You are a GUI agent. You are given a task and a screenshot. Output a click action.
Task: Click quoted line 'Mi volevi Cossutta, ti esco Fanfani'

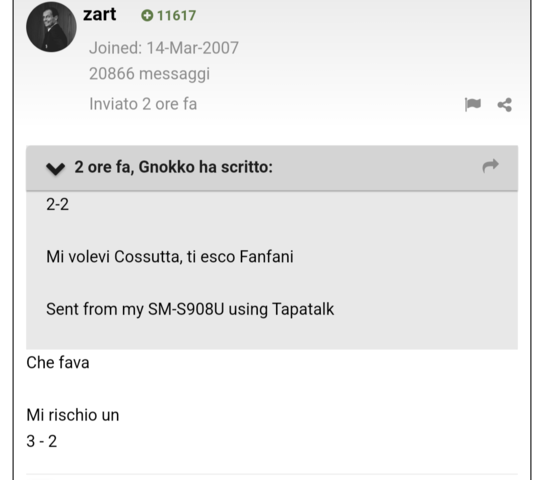pos(170,257)
